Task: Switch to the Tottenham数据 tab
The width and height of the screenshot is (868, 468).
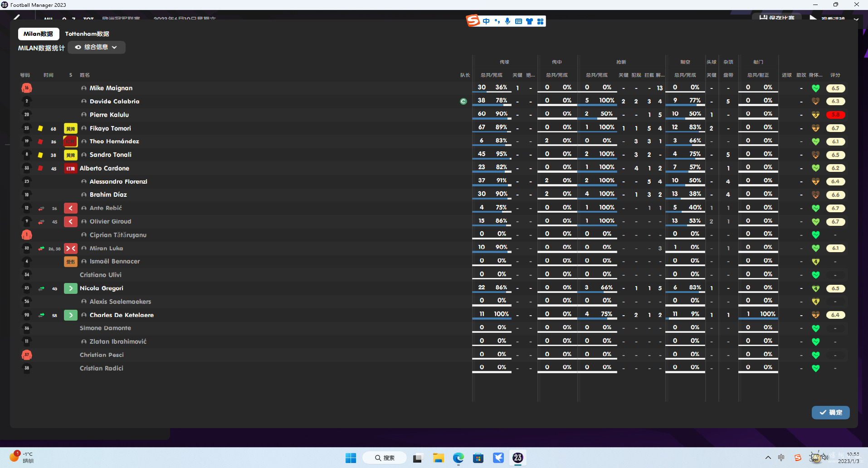Action: pos(87,34)
